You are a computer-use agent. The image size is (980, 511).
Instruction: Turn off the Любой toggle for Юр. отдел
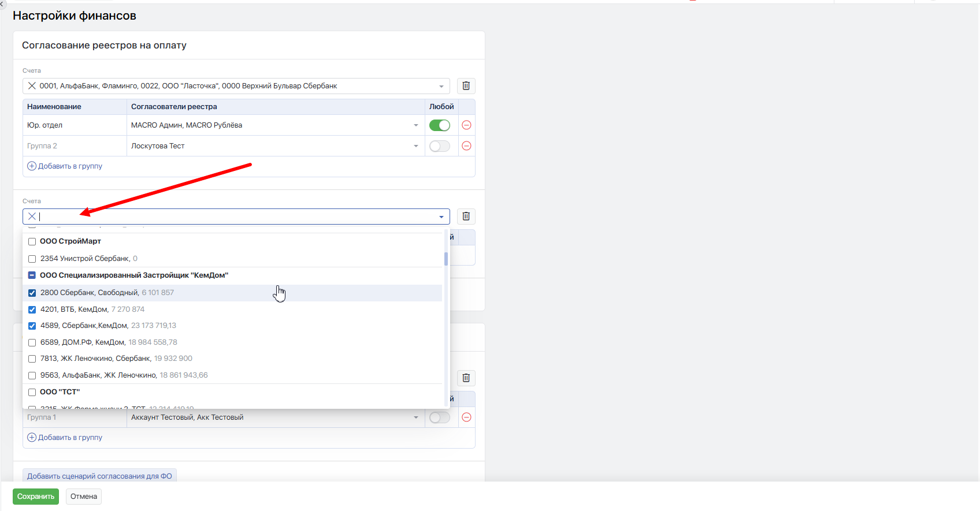(440, 125)
